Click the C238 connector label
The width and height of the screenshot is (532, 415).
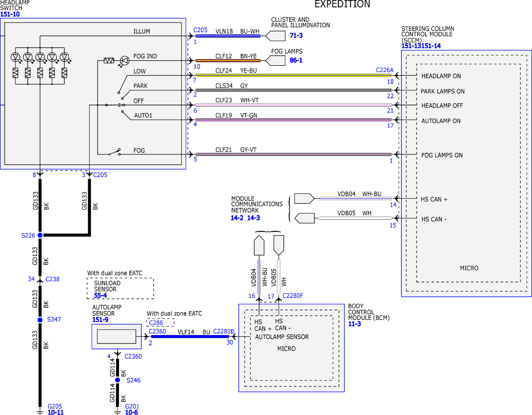[x=52, y=279]
